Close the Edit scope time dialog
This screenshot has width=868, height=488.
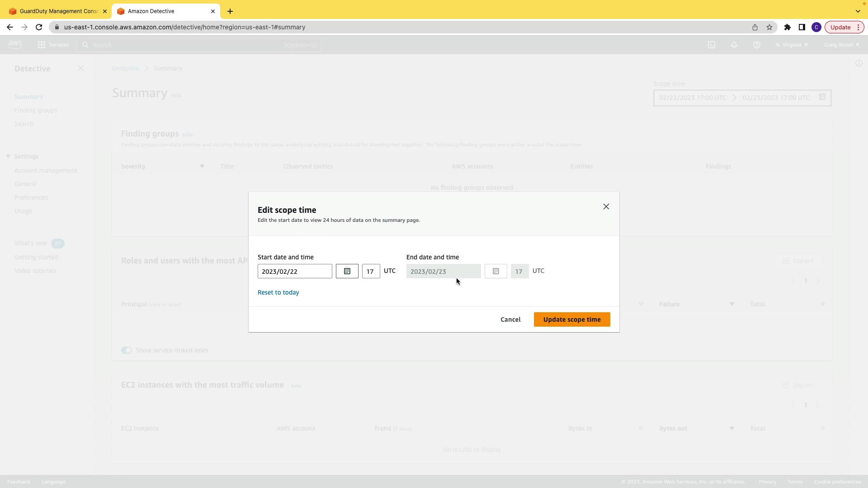click(606, 206)
